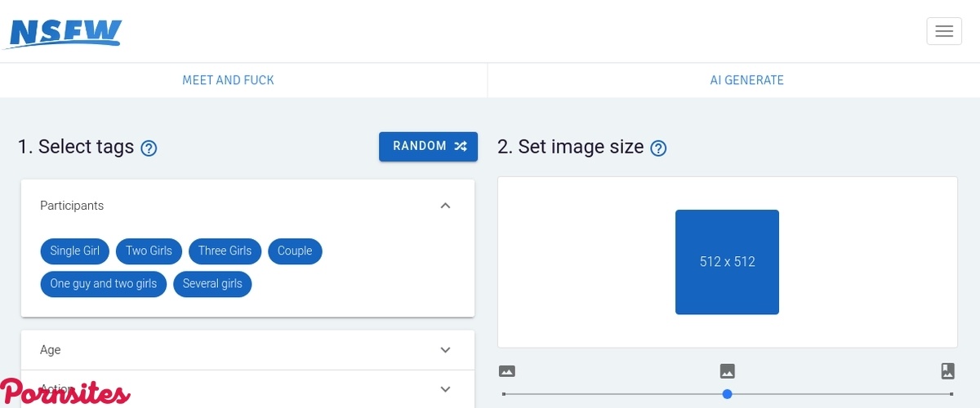Expand the Action section

445,389
